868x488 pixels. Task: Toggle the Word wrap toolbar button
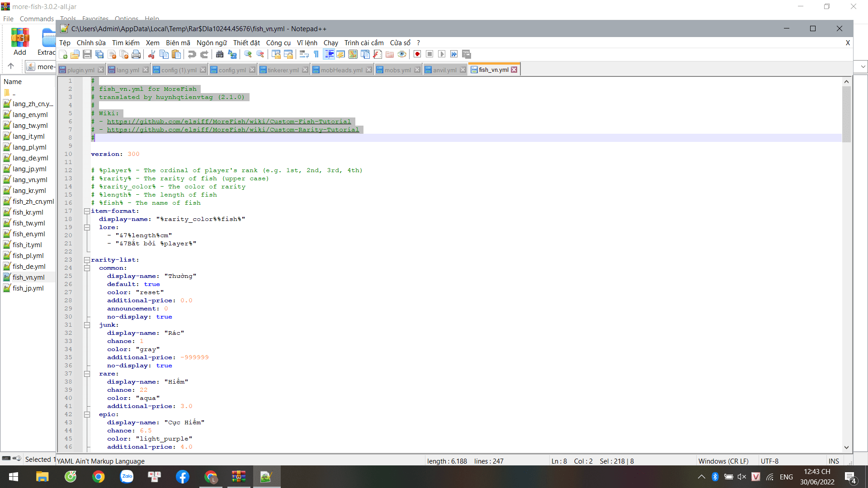coord(304,54)
